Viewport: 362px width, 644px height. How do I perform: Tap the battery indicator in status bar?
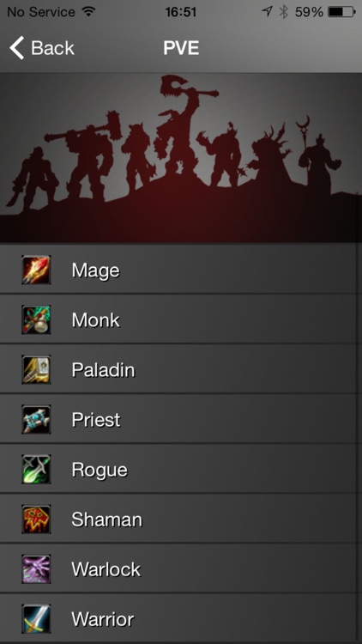coord(341,12)
